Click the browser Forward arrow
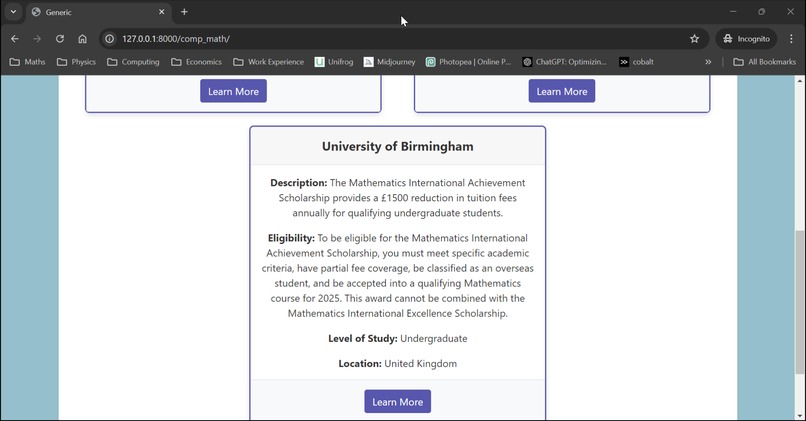Viewport: 806px width, 421px height. click(x=37, y=39)
